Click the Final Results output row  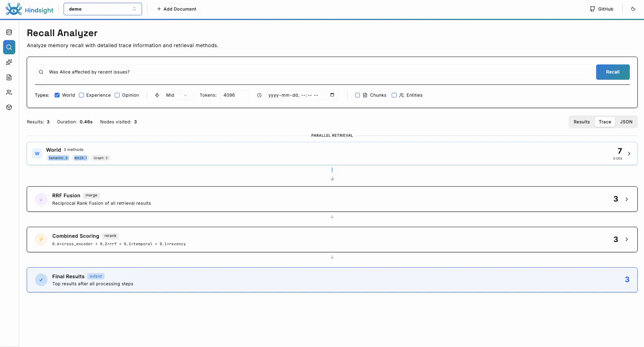click(332, 280)
